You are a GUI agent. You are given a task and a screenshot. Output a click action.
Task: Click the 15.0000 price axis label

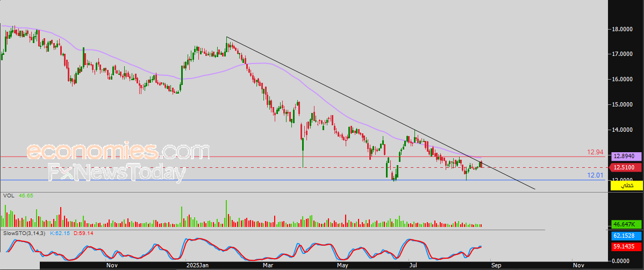pyautogui.click(x=622, y=105)
